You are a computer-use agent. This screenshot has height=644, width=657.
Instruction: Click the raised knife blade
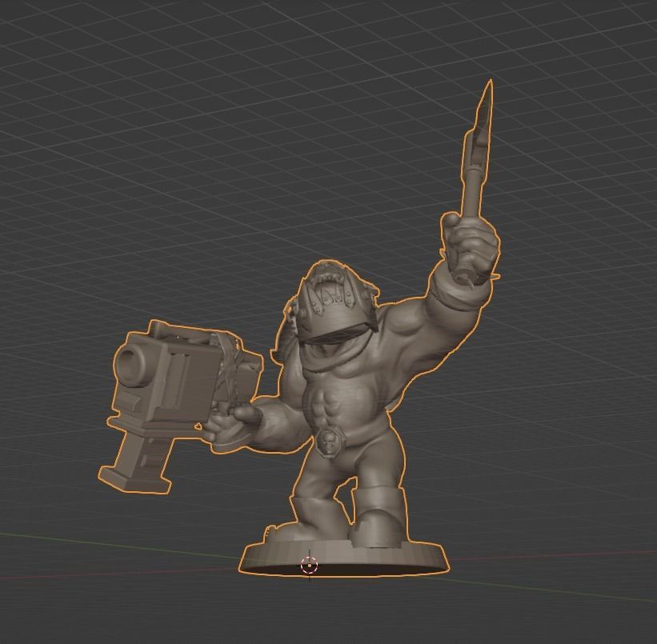click(x=482, y=126)
